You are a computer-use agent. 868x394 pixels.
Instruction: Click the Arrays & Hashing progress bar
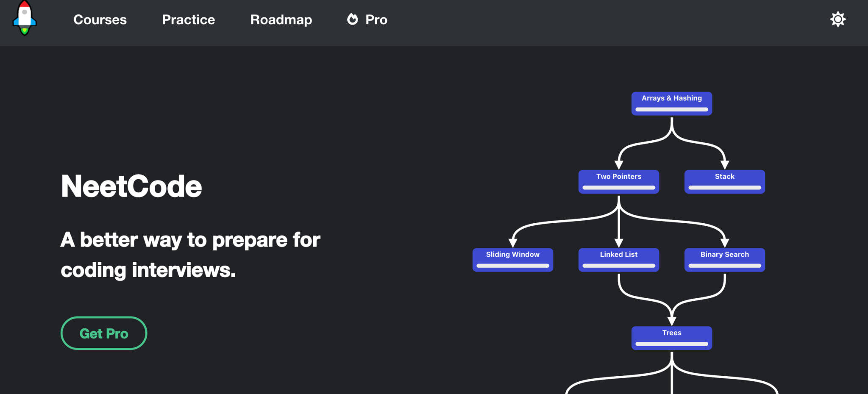(671, 109)
